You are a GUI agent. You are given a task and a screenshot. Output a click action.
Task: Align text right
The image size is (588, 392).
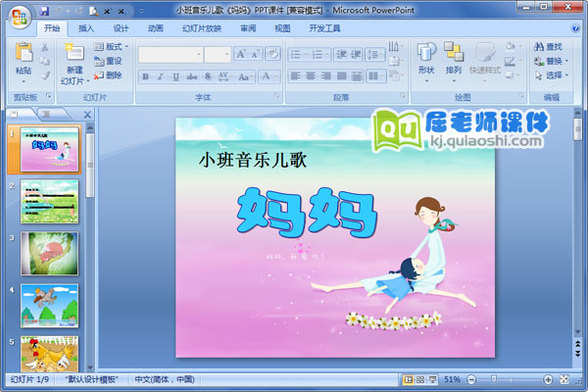[x=326, y=76]
